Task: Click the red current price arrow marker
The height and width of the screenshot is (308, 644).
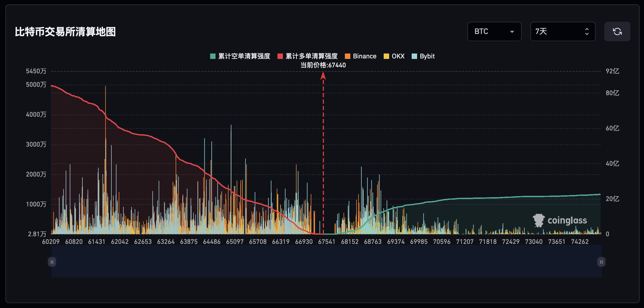Action: [x=323, y=76]
